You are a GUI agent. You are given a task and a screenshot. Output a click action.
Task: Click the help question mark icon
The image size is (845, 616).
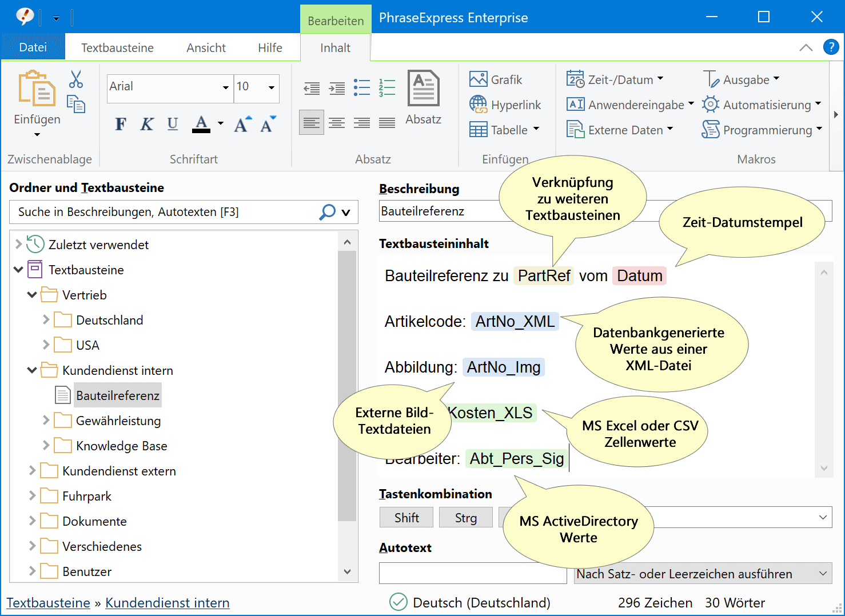(x=831, y=47)
